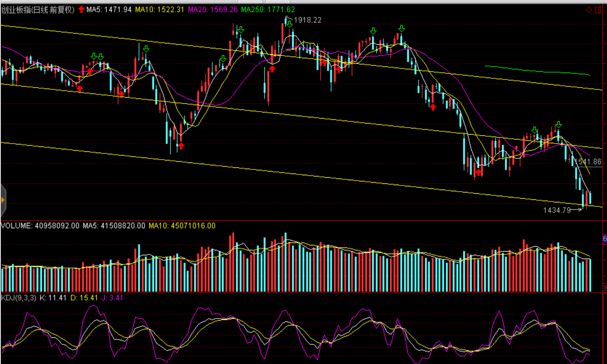Image resolution: width=607 pixels, height=364 pixels.
Task: Click the 1434.79 low price marker
Action: [x=557, y=210]
